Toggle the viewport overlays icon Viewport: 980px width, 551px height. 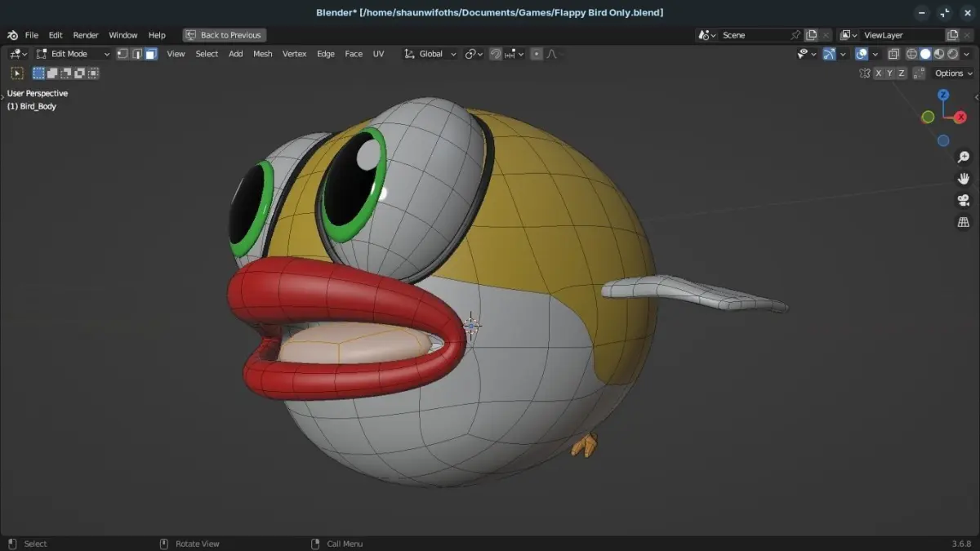tap(861, 54)
